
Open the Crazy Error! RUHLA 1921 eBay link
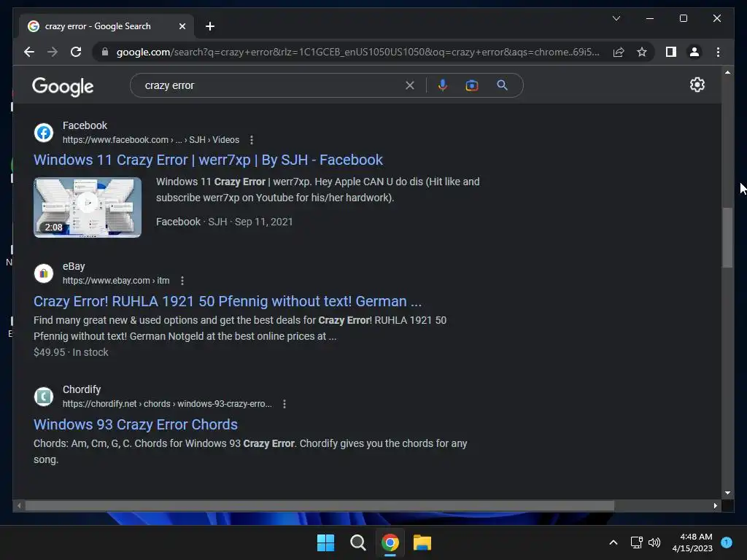pos(228,301)
